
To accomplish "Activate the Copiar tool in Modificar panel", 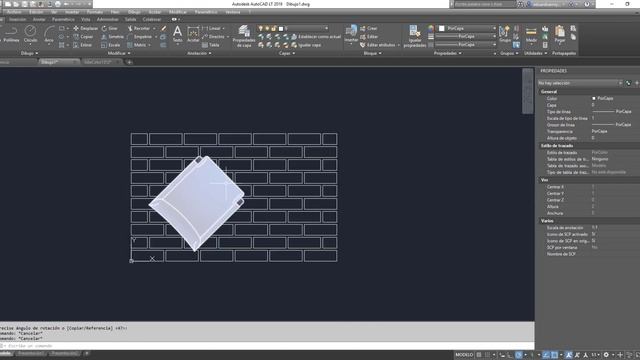I will point(83,37).
